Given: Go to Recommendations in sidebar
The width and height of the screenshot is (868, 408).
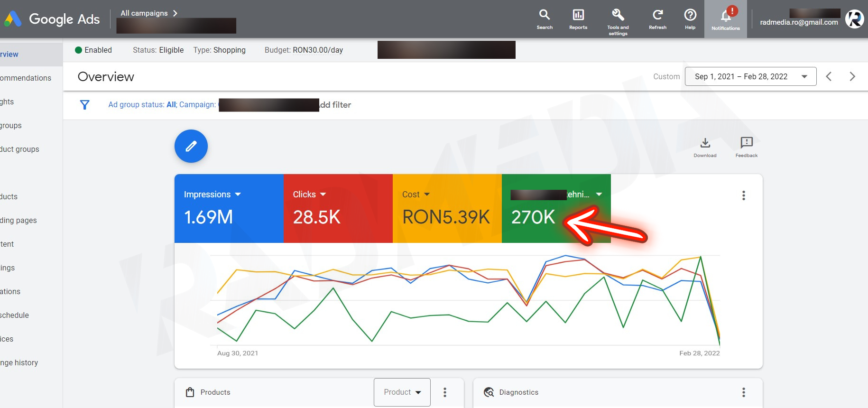Looking at the screenshot, I should 26,78.
